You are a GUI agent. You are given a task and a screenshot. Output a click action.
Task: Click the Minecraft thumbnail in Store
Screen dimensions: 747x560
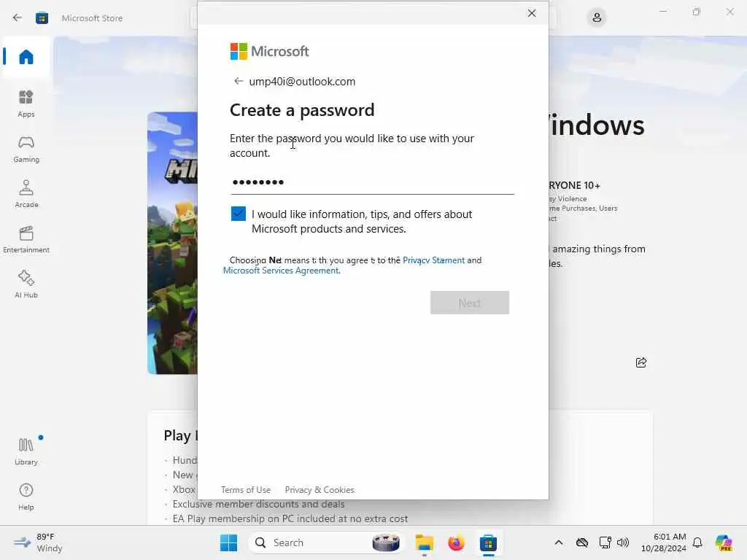pyautogui.click(x=172, y=243)
